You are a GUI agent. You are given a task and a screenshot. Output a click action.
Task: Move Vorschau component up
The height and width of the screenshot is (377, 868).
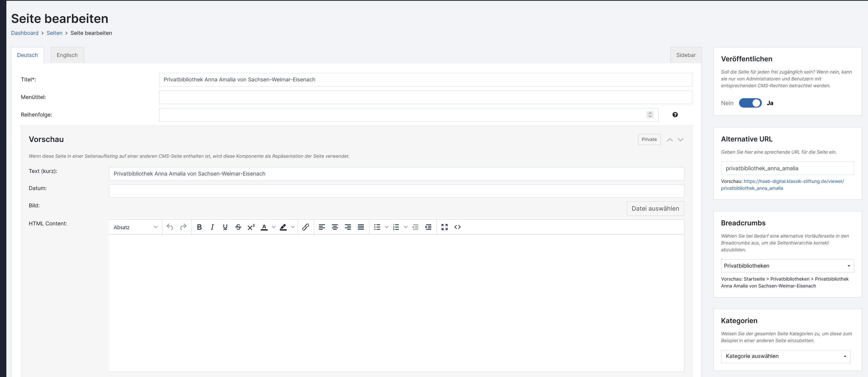click(x=670, y=139)
